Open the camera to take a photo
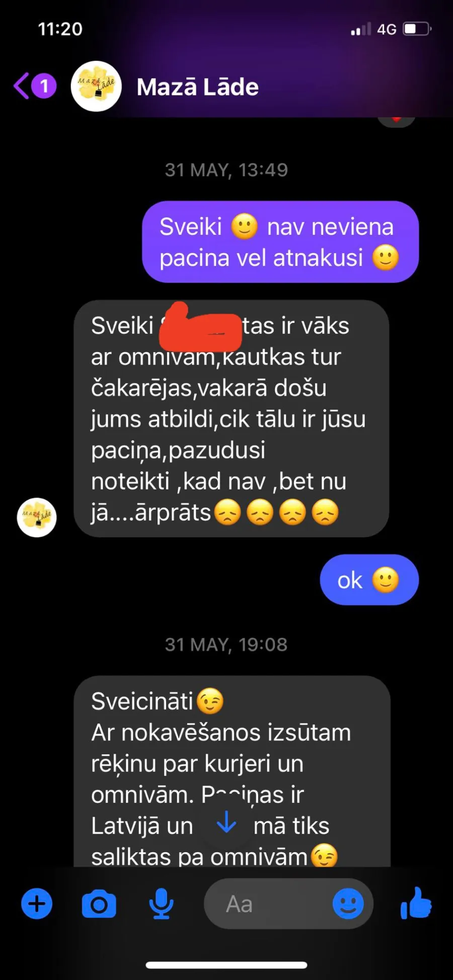 [99, 905]
